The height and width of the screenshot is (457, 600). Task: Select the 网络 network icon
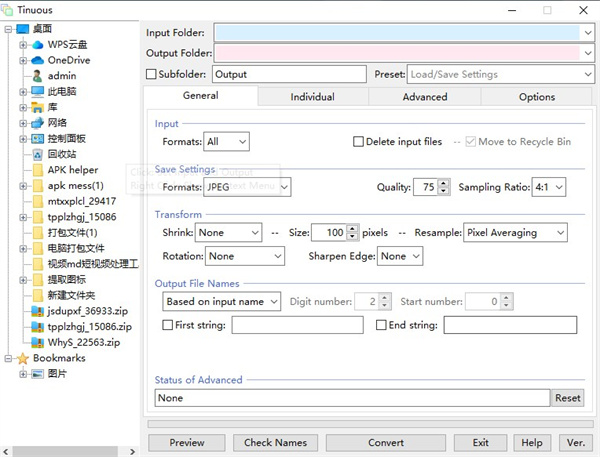click(37, 123)
